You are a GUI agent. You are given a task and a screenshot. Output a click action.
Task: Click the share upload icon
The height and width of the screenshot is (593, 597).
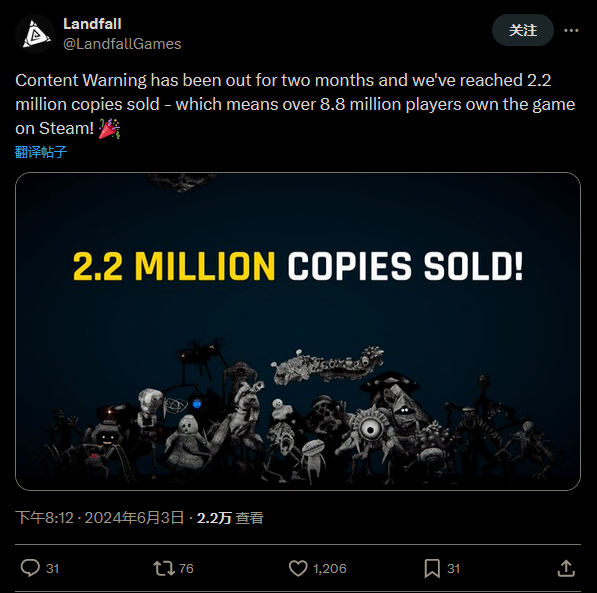point(566,568)
